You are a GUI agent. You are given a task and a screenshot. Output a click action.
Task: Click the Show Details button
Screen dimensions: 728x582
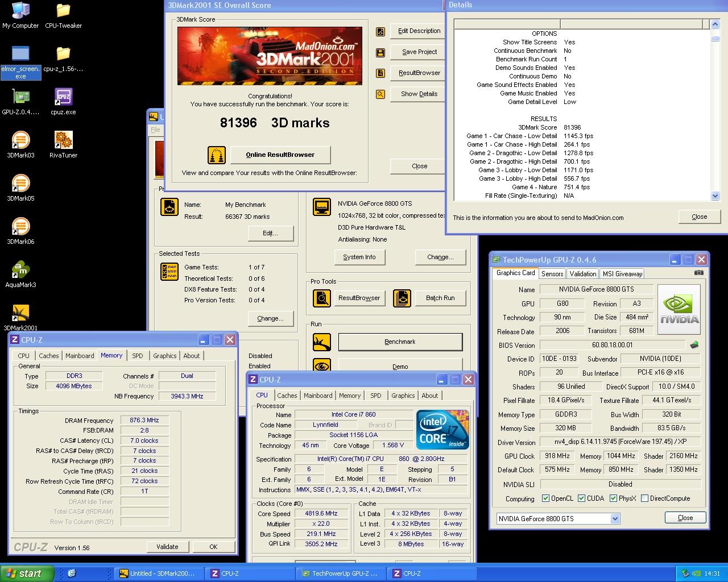pos(419,94)
